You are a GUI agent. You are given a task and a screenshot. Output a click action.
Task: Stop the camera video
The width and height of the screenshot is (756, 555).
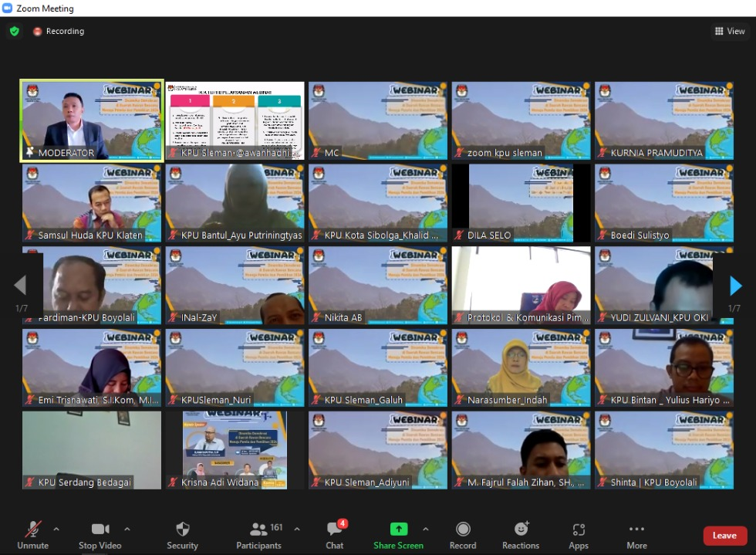click(x=100, y=534)
